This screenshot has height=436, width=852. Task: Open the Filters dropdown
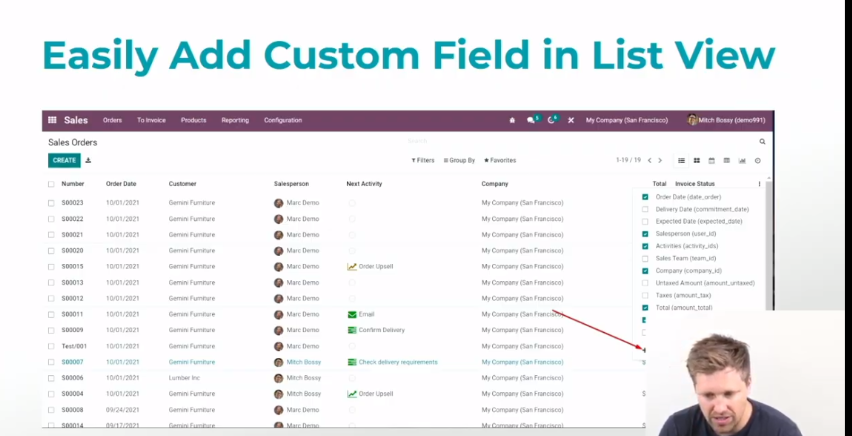click(x=423, y=160)
